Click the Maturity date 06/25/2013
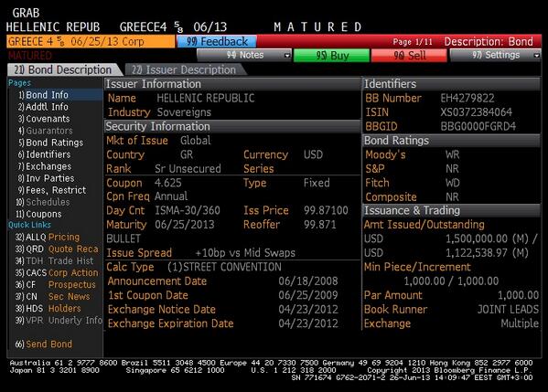 coord(185,225)
